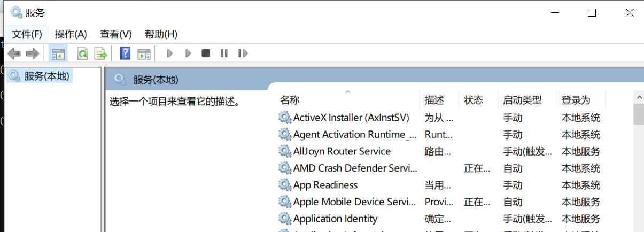Click gear icon of ActiveX Installer row

[x=285, y=118]
